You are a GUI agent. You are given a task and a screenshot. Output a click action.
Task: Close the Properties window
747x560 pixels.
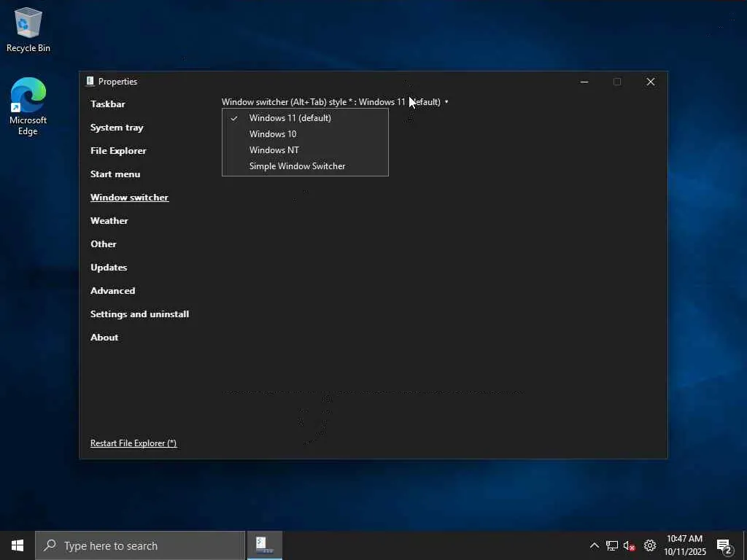tap(650, 82)
